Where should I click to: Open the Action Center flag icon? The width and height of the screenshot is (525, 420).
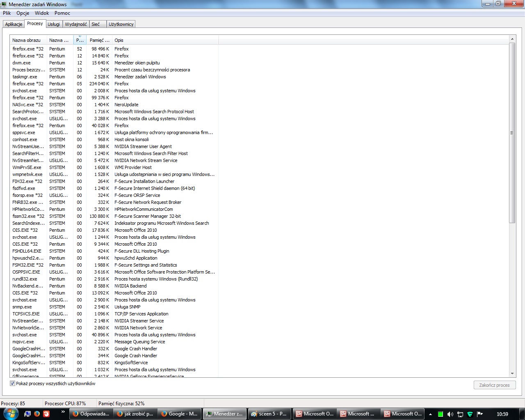tap(479, 414)
